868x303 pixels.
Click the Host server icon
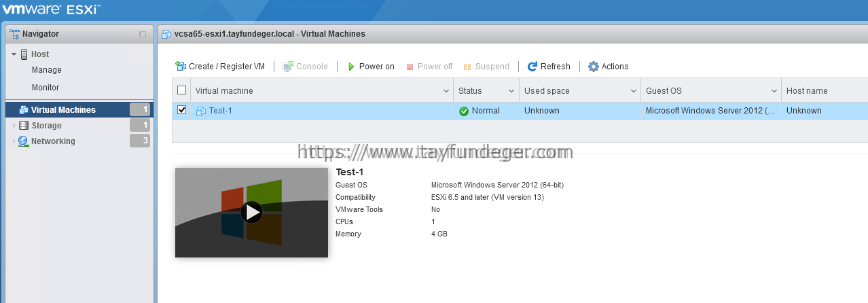click(x=24, y=54)
